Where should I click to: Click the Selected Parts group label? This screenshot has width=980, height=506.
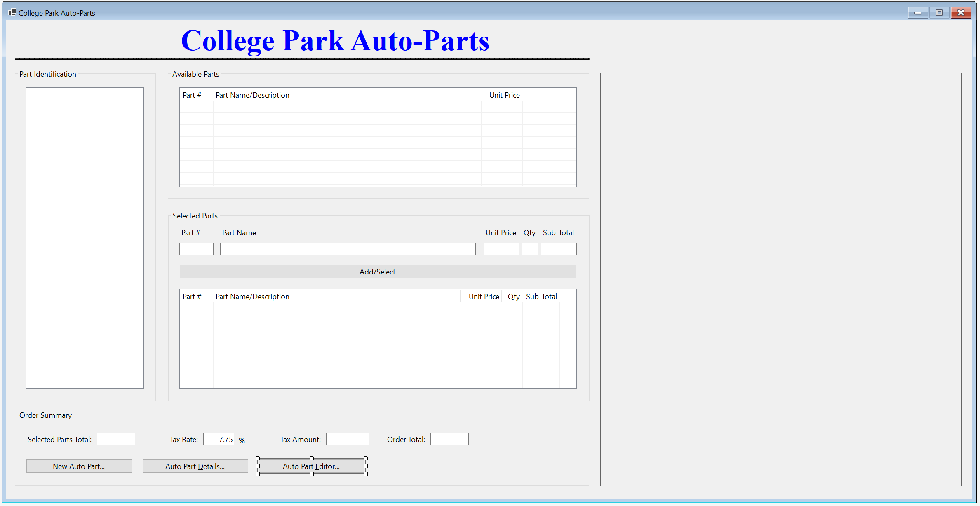(195, 216)
